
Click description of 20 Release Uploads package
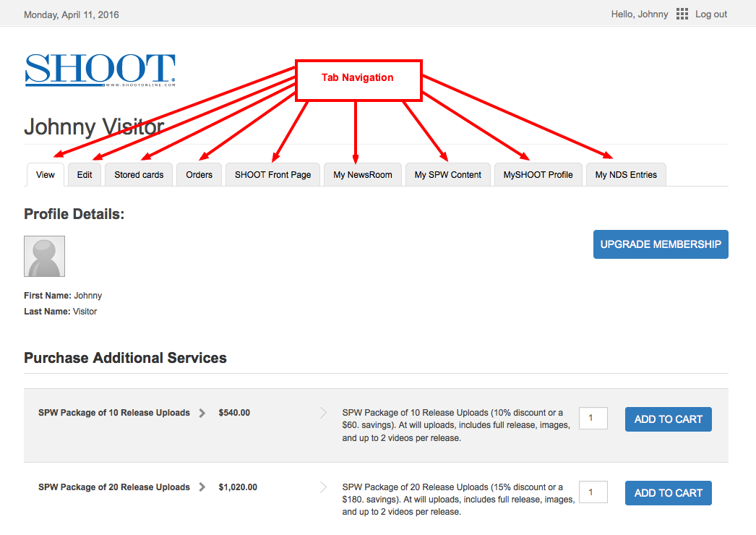tap(458, 500)
